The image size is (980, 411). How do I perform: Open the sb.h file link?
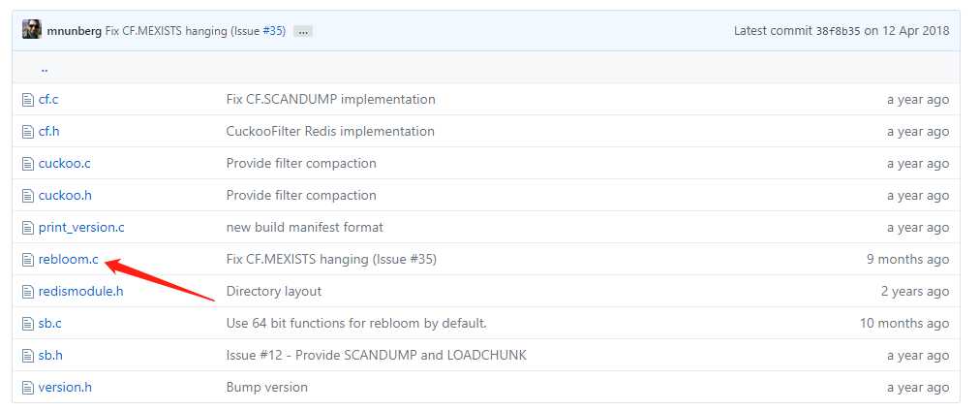(x=50, y=356)
